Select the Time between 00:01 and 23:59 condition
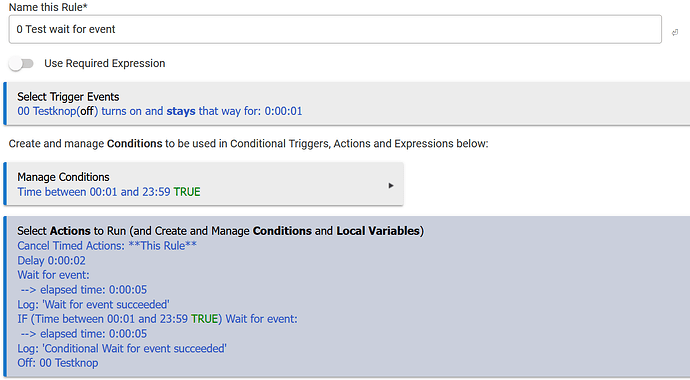The height and width of the screenshot is (380, 690). click(x=109, y=192)
